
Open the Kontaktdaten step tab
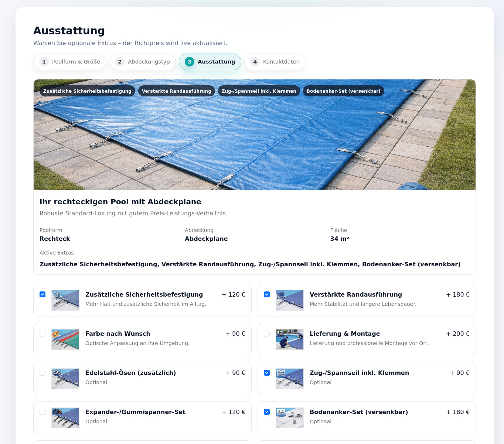[x=275, y=62]
